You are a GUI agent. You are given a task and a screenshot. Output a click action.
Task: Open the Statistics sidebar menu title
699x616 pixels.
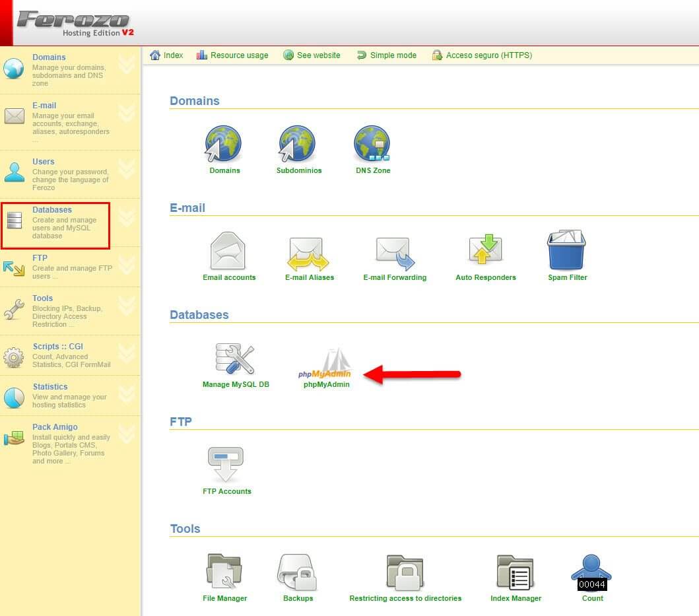(50, 387)
